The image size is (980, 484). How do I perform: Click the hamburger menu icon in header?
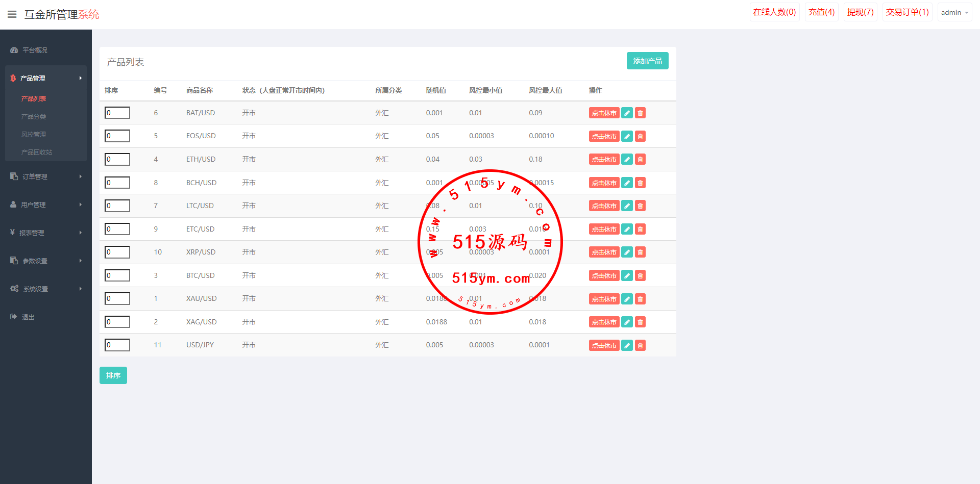click(x=12, y=14)
